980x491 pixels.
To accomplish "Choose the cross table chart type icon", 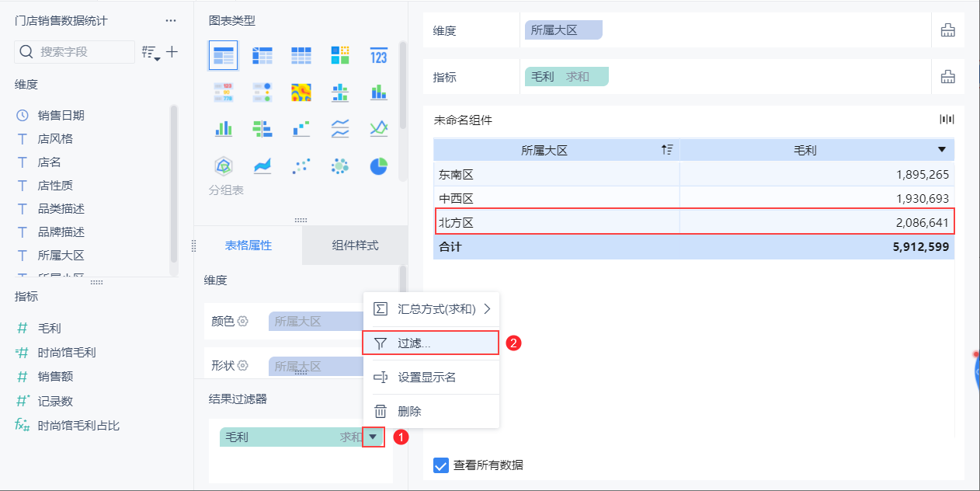I will point(262,56).
